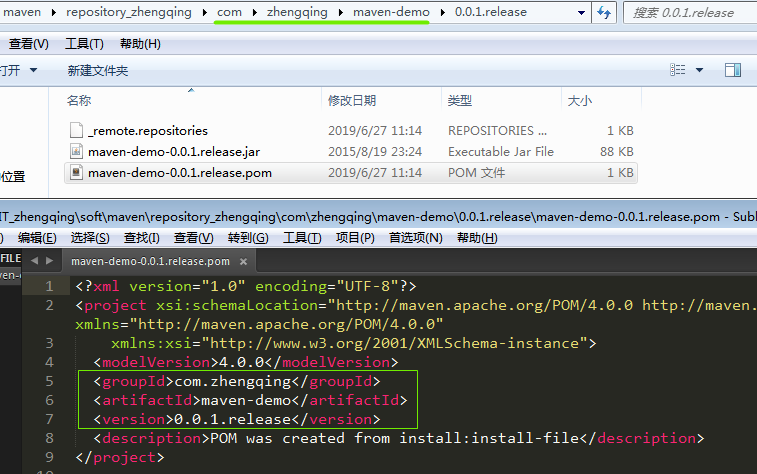The image size is (757, 474).
Task: Click line number 5 in gutter
Action: coord(49,381)
